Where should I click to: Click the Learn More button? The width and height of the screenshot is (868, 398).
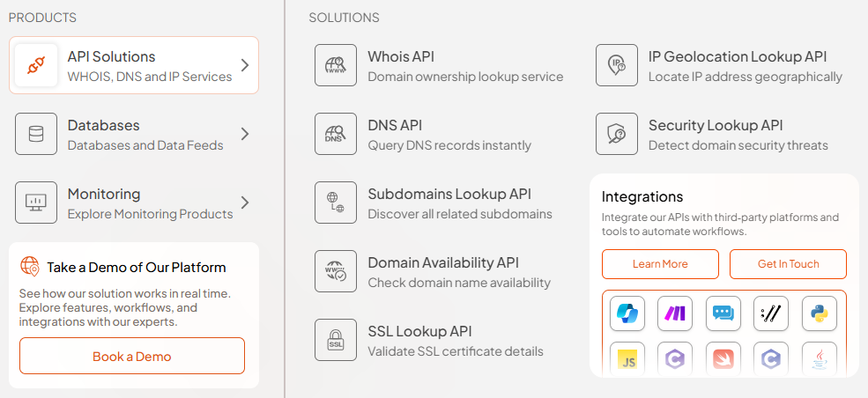660,264
